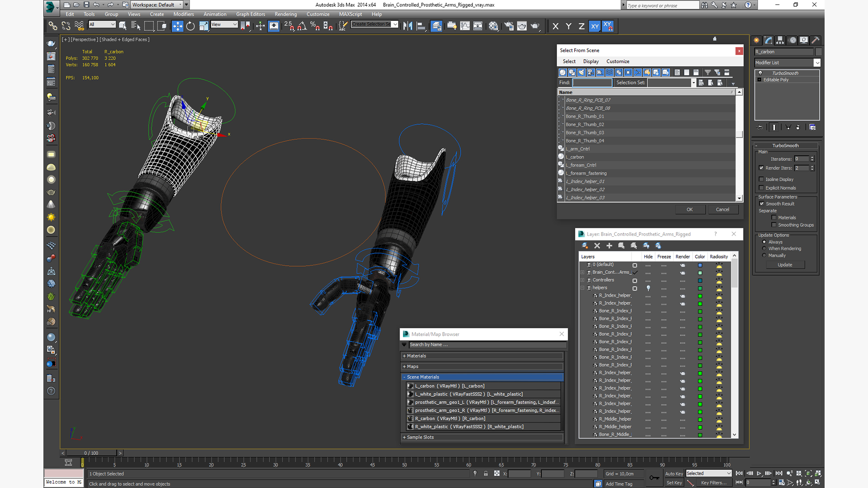Expand the Materials group in Material Browser
This screenshot has height=488, width=868.
point(483,356)
